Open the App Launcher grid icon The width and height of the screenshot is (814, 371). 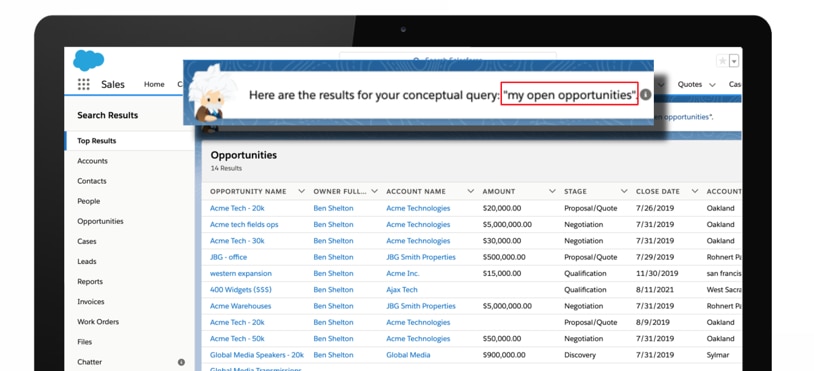tap(84, 84)
